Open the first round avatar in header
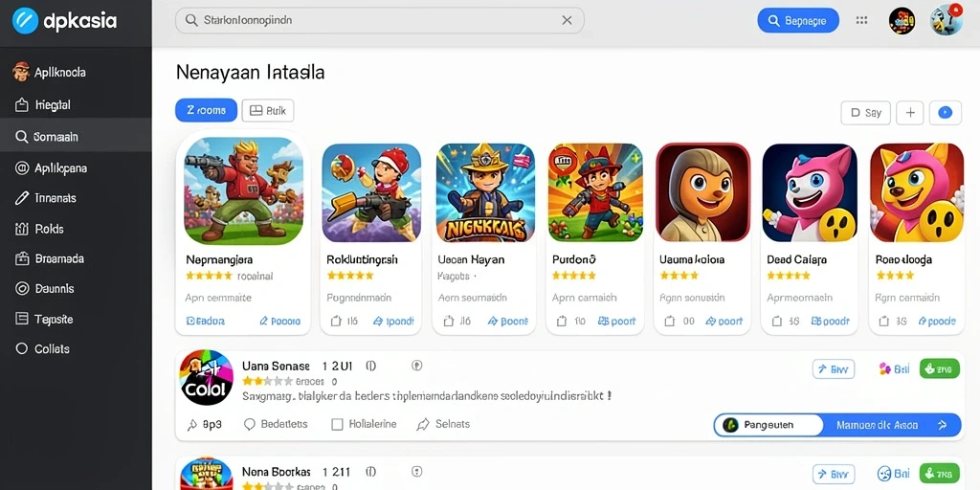Image resolution: width=980 pixels, height=490 pixels. [x=902, y=21]
